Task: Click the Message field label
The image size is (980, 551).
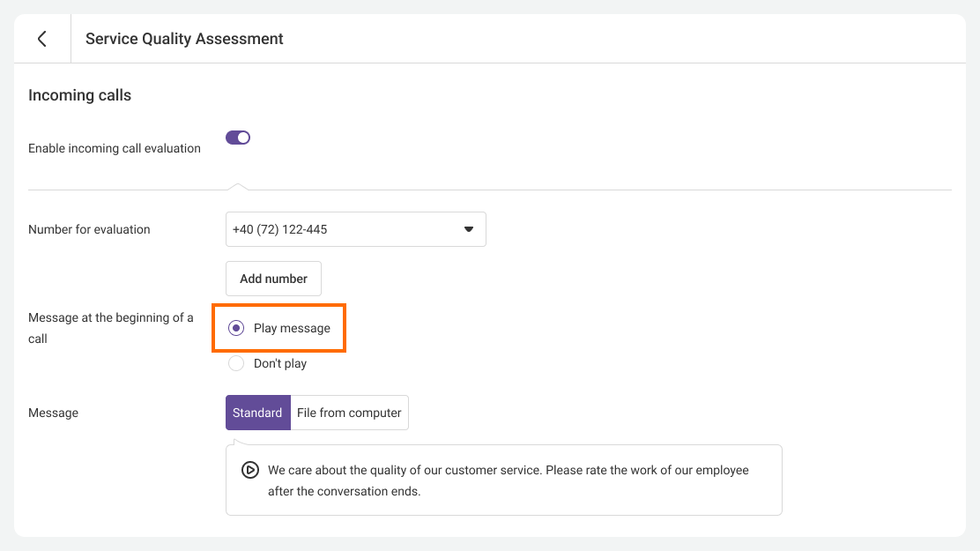Action: pos(53,413)
